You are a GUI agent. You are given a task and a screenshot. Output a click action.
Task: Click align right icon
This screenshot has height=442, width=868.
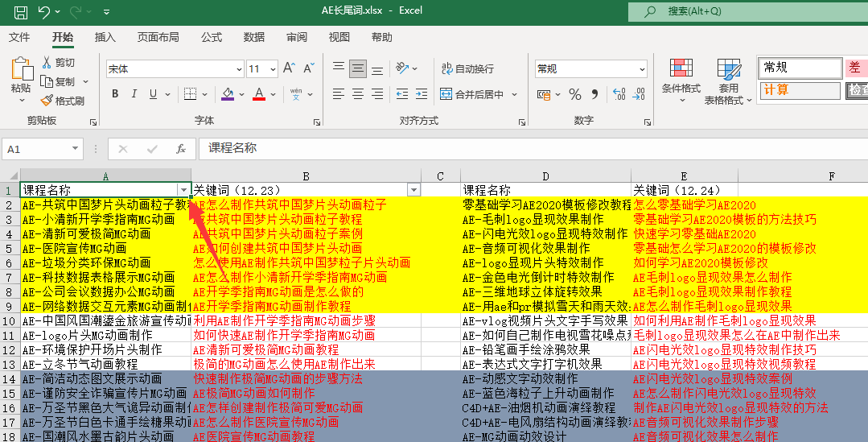click(377, 94)
